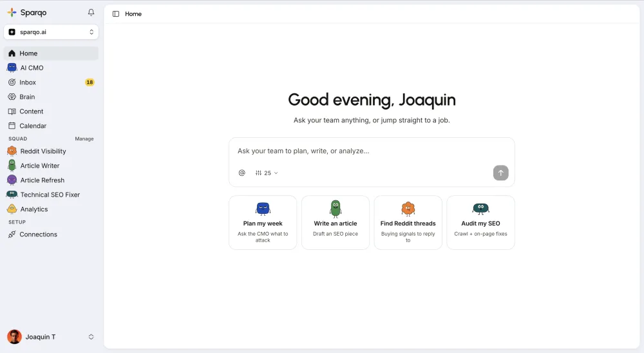644x353 pixels.
Task: Expand the Joaquin T account menu
Action: tap(51, 337)
